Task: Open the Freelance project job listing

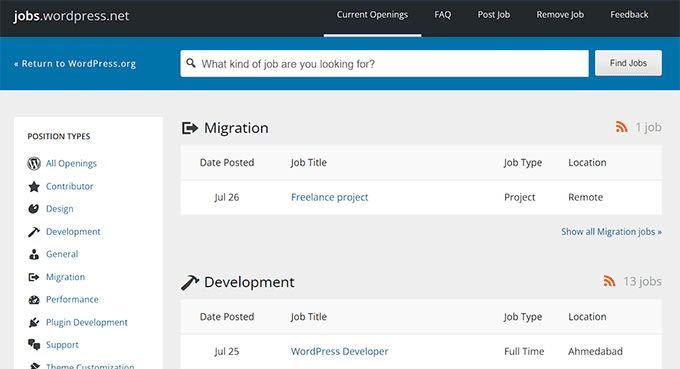Action: [330, 197]
